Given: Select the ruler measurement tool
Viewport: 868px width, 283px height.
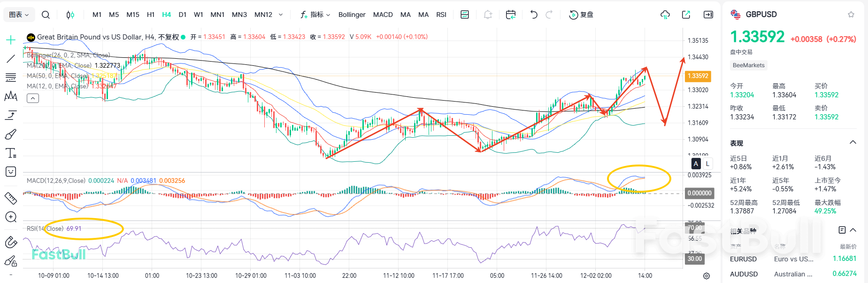Looking at the screenshot, I should pyautogui.click(x=11, y=198).
